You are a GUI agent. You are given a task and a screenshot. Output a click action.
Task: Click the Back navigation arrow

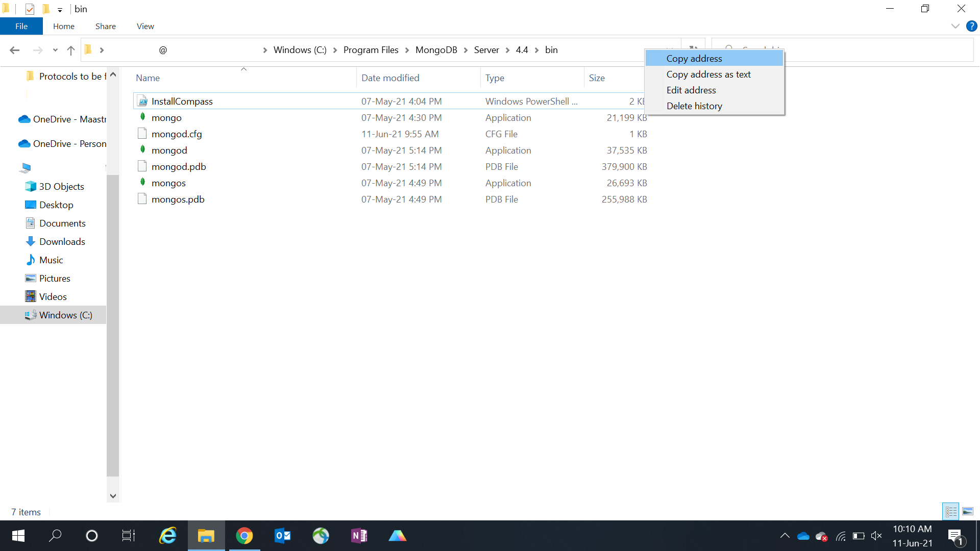tap(14, 50)
